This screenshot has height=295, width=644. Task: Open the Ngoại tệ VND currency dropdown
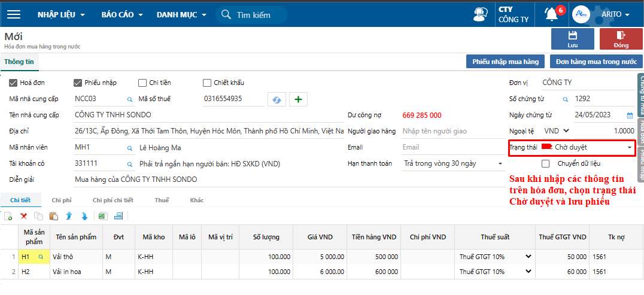click(x=557, y=130)
